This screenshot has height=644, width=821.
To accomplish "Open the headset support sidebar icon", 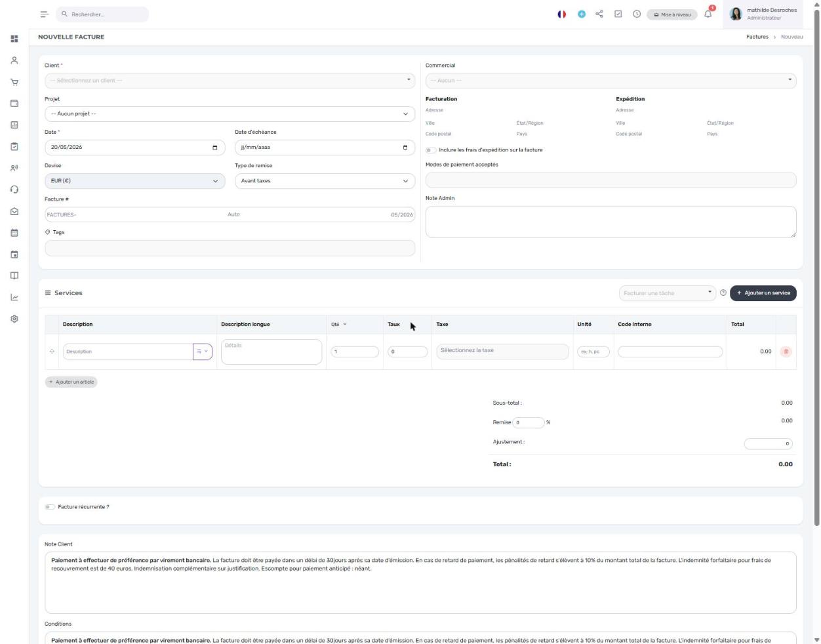I will coord(14,190).
